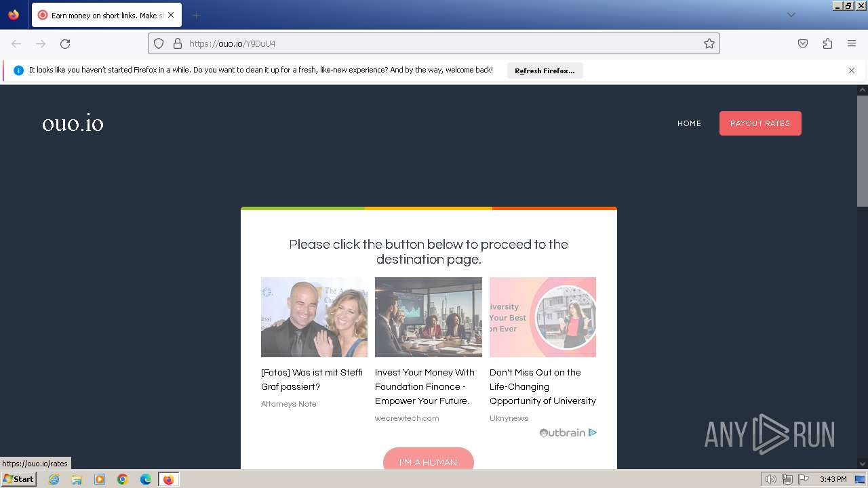Click 'Invest Your Money With Foundation Finance' headline
This screenshot has height=488, width=868.
click(425, 386)
